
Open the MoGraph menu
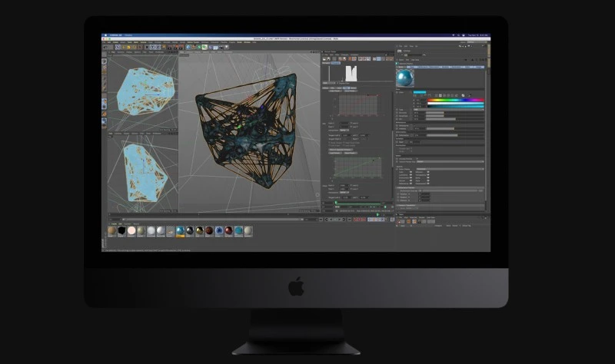click(x=205, y=42)
